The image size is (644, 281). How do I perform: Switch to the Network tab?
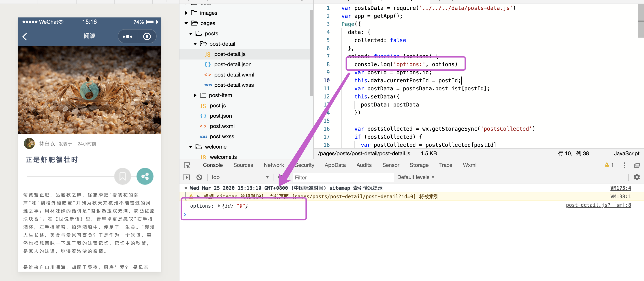pyautogui.click(x=274, y=165)
